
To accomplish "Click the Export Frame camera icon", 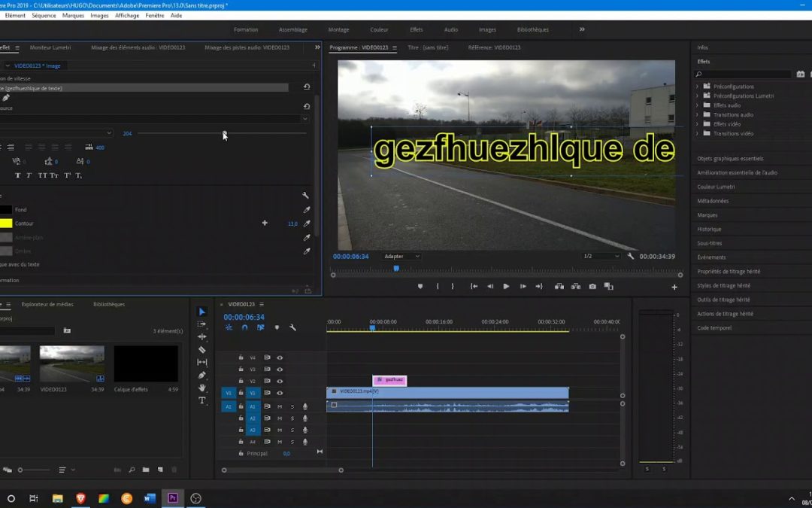I will (x=592, y=287).
